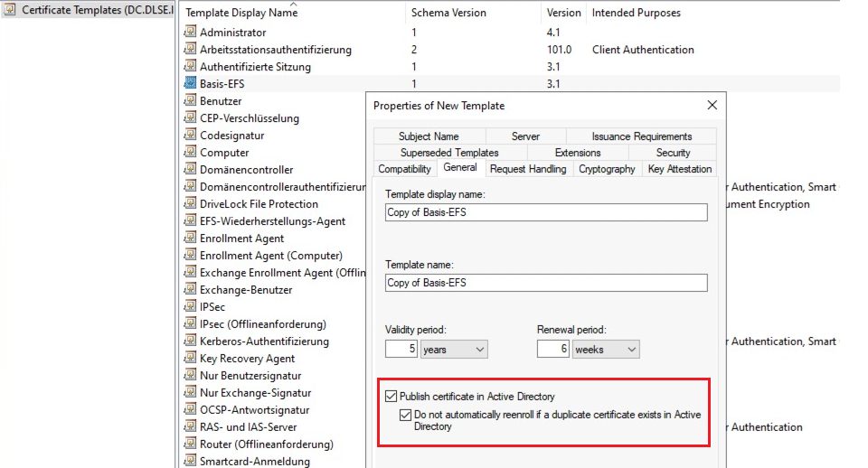Click the Key Recovery Agent icon

pos(190,359)
